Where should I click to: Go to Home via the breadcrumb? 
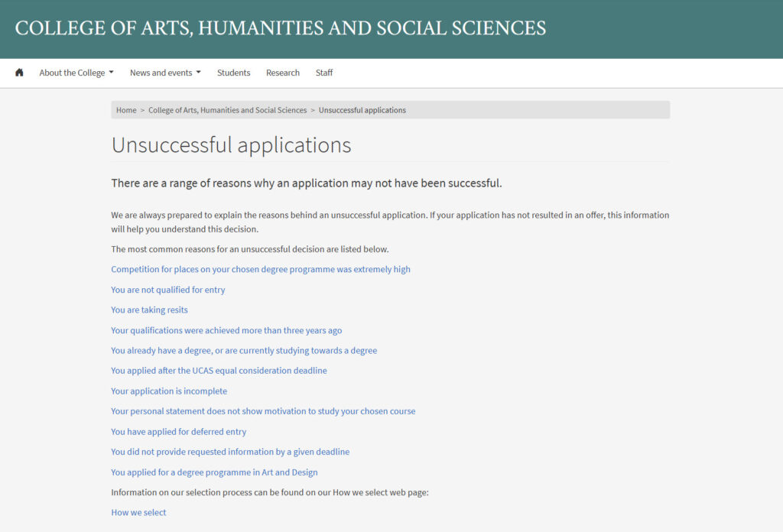tap(125, 109)
